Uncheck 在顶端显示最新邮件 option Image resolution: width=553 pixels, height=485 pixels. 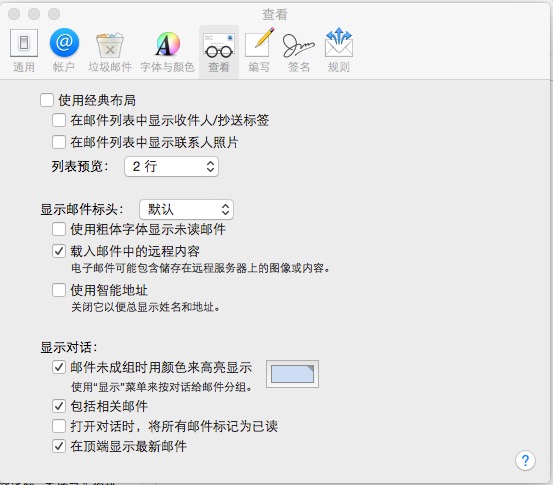pos(59,446)
